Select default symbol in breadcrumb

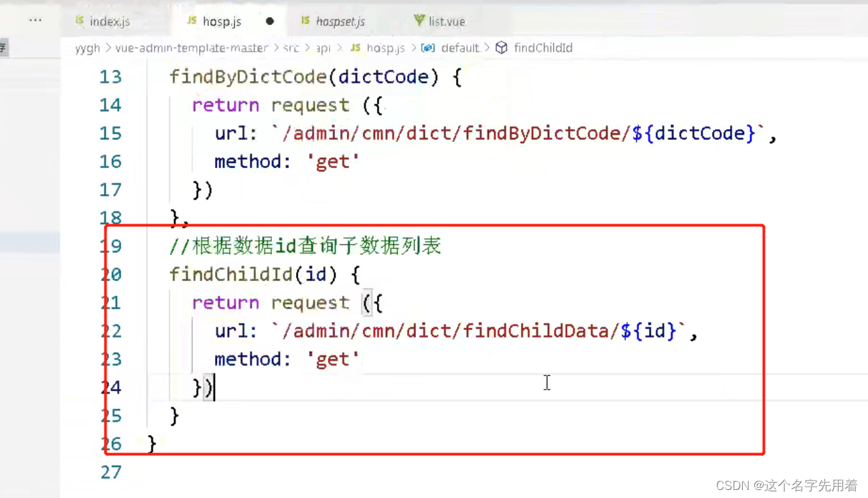pos(459,48)
